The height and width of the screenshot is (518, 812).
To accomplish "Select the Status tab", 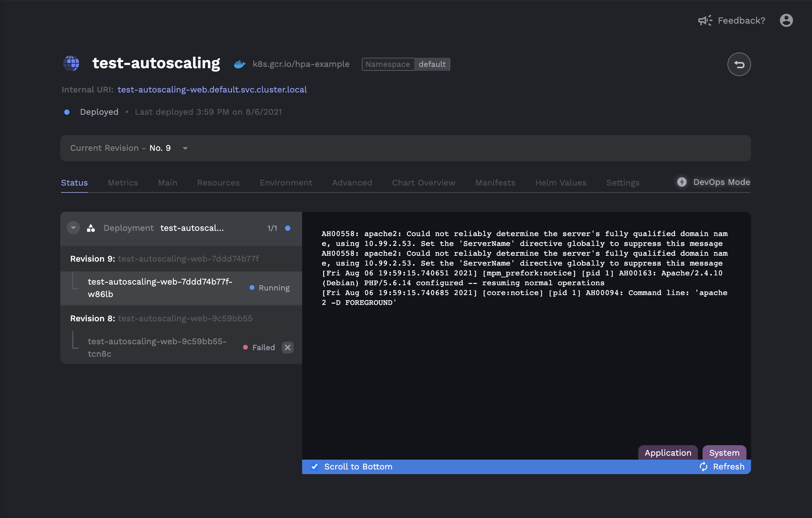I will (74, 183).
